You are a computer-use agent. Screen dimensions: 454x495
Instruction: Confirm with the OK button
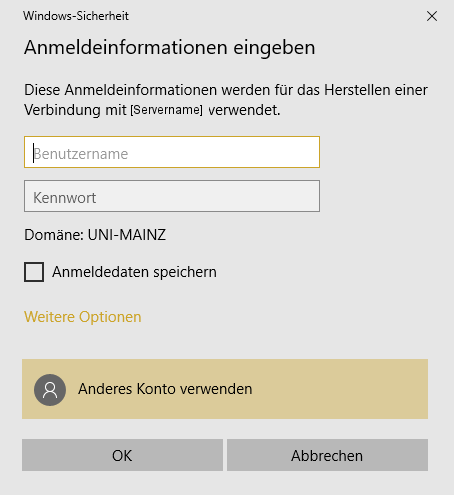click(x=122, y=455)
